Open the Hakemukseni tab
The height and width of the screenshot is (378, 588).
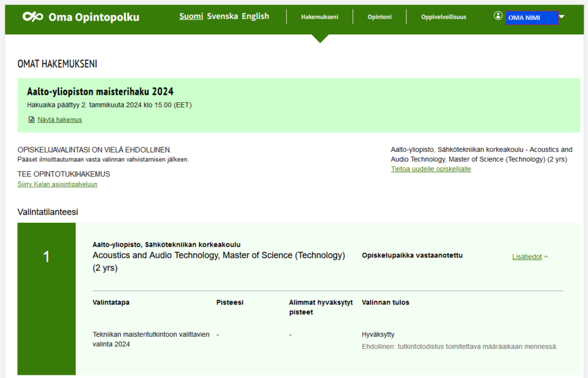[x=320, y=17]
